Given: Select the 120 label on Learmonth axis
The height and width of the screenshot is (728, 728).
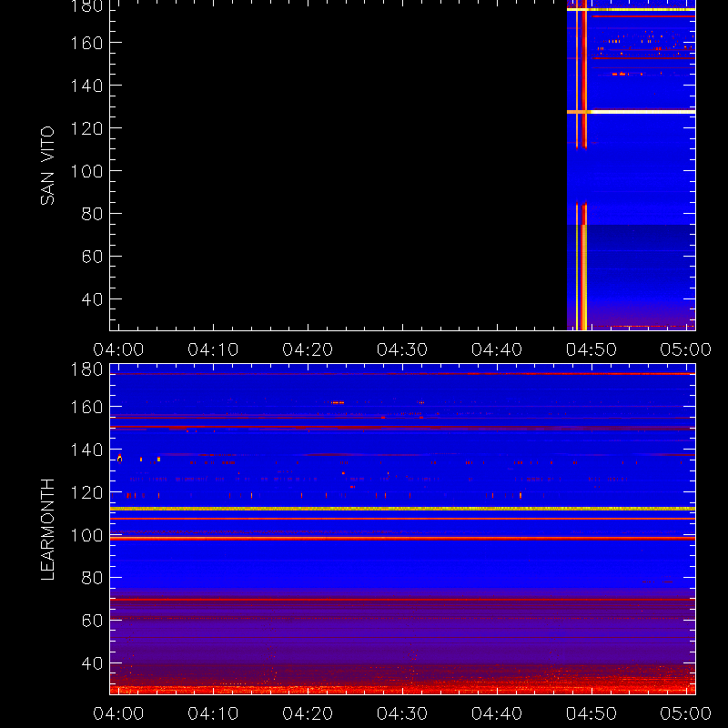Looking at the screenshot, I should 86,493.
